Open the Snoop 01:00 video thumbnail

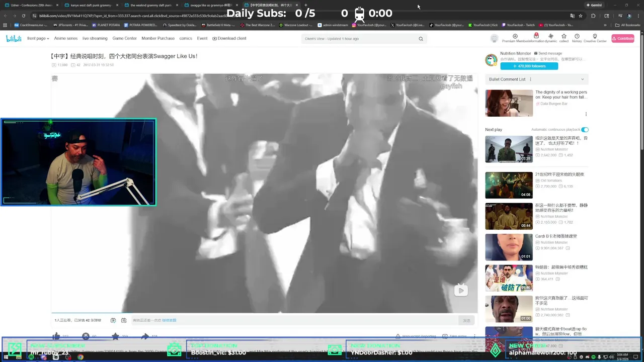(509, 309)
